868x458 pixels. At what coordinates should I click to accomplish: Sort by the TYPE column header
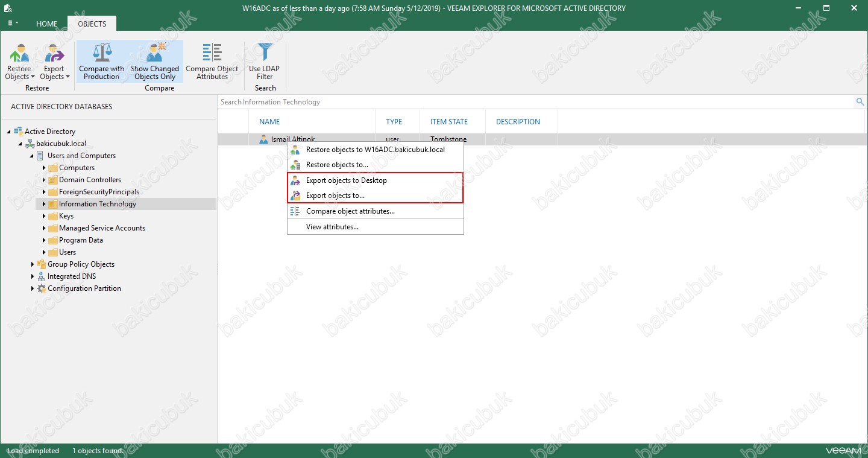point(394,121)
